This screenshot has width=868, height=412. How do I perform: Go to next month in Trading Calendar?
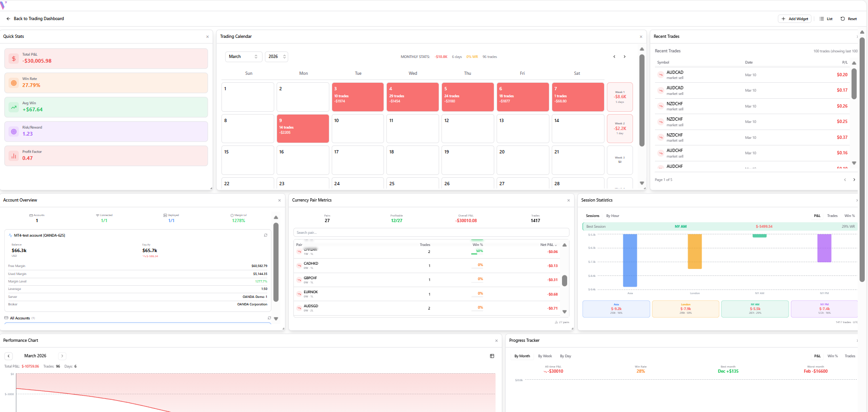[x=625, y=57]
